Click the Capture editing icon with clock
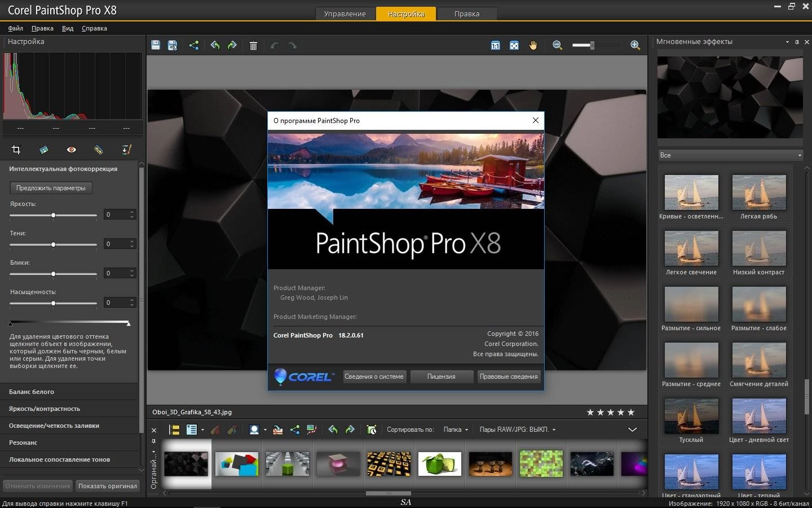This screenshot has width=812, height=508. click(372, 430)
